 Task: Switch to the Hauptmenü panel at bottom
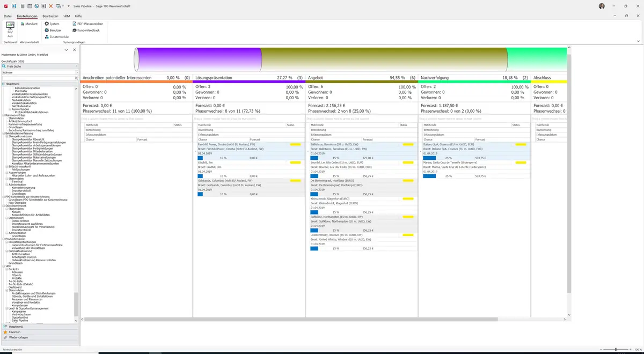(39, 327)
